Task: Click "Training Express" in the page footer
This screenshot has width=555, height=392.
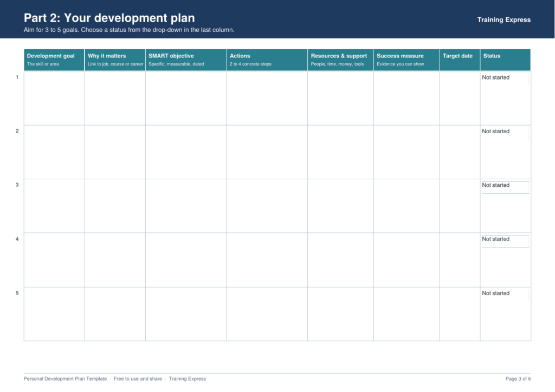Action: coord(187,378)
